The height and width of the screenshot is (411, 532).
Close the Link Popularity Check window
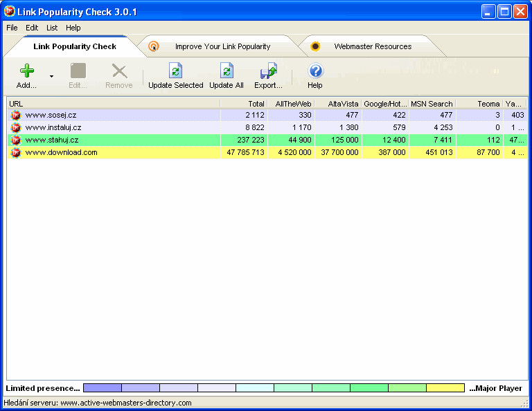tap(520, 12)
